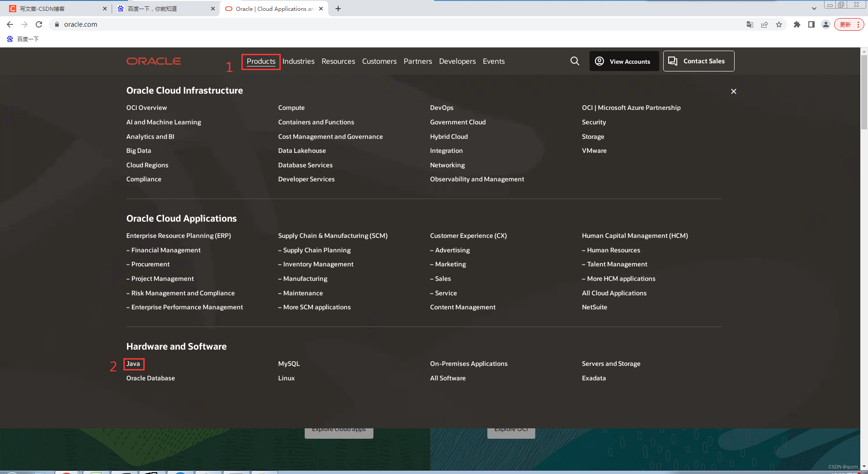Click the red update button in toolbar
The image size is (868, 474).
pos(849,24)
